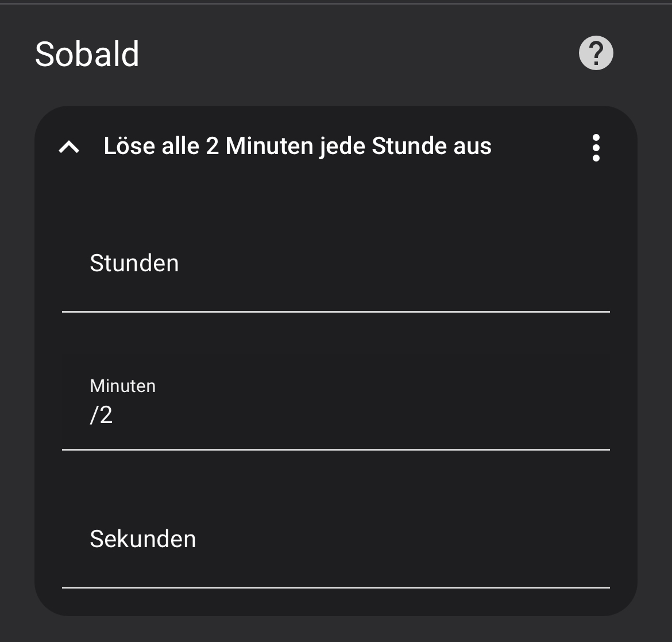The image size is (672, 642).
Task: Click the trigger title 'Löse alle 2 Minuten jede Stunde aus'
Action: (298, 146)
